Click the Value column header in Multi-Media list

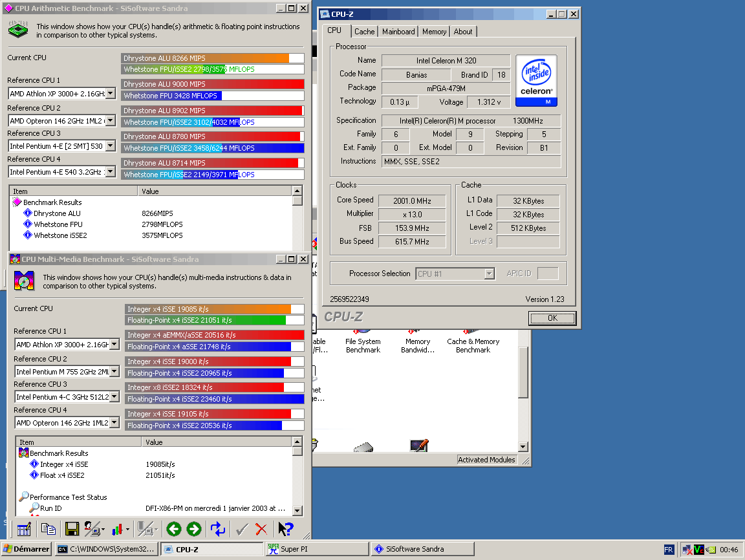click(x=217, y=442)
